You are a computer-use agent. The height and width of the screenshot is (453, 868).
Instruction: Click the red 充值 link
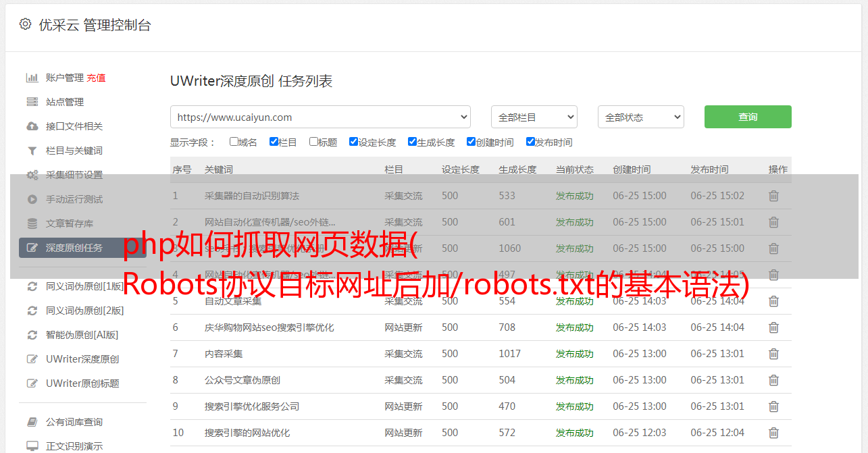(x=96, y=78)
